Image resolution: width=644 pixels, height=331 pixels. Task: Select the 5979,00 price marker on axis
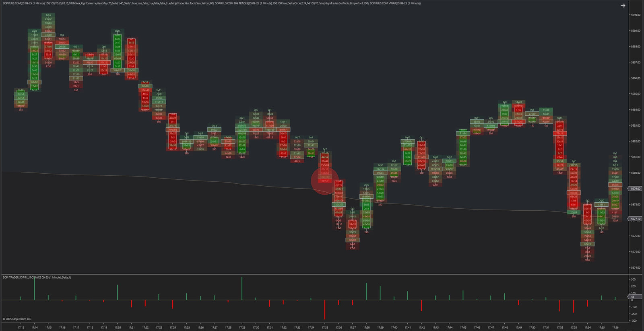pos(636,189)
